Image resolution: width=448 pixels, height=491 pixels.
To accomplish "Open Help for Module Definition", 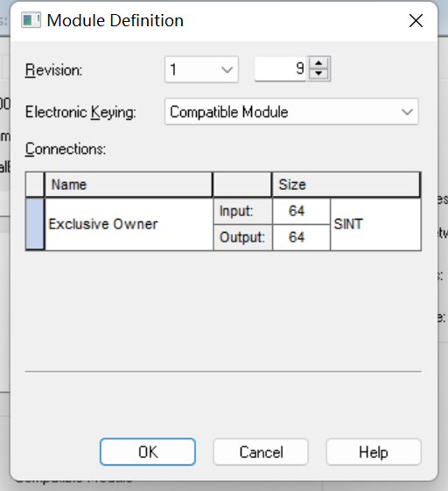I will coord(374,452).
